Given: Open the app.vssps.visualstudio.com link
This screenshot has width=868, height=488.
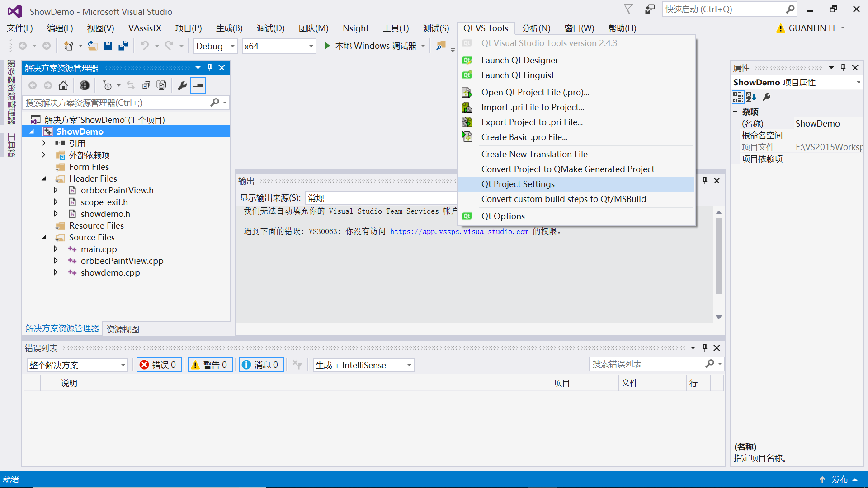Looking at the screenshot, I should (459, 231).
